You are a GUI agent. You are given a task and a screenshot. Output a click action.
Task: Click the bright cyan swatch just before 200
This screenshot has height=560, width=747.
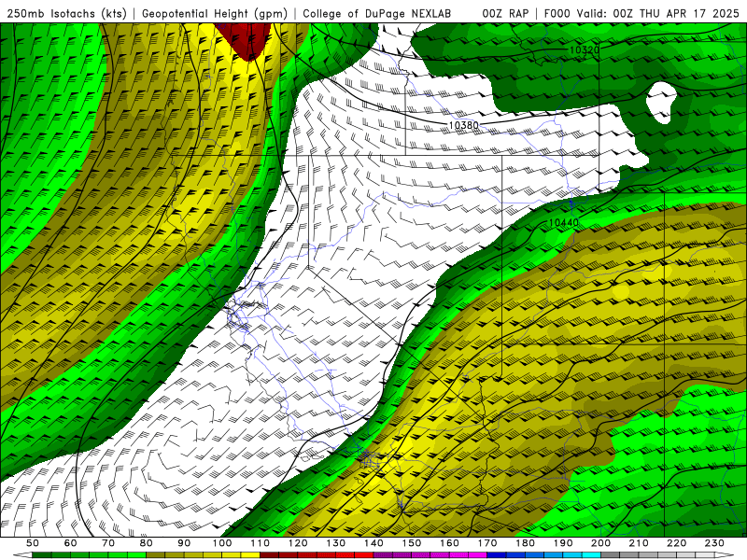(591, 555)
